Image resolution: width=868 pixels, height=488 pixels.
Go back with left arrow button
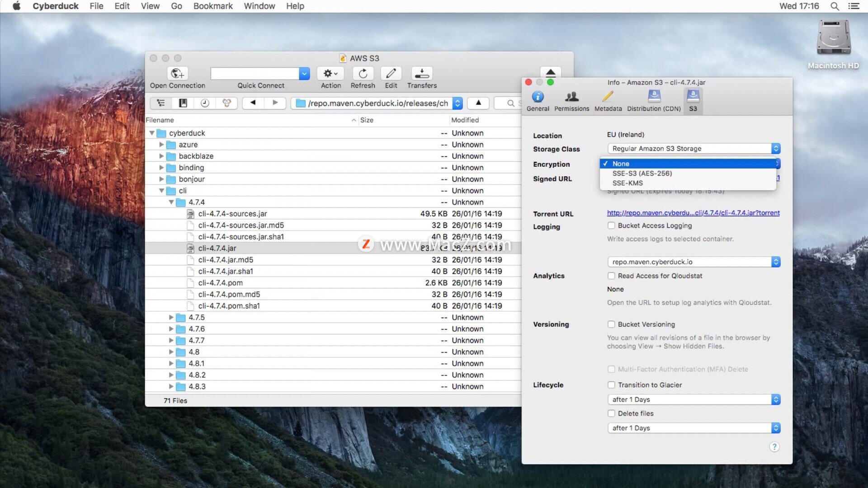(x=253, y=103)
